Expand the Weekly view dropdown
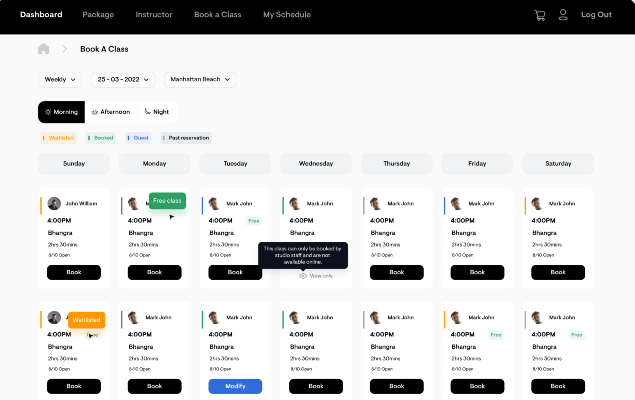Image resolution: width=635 pixels, height=400 pixels. click(x=60, y=79)
